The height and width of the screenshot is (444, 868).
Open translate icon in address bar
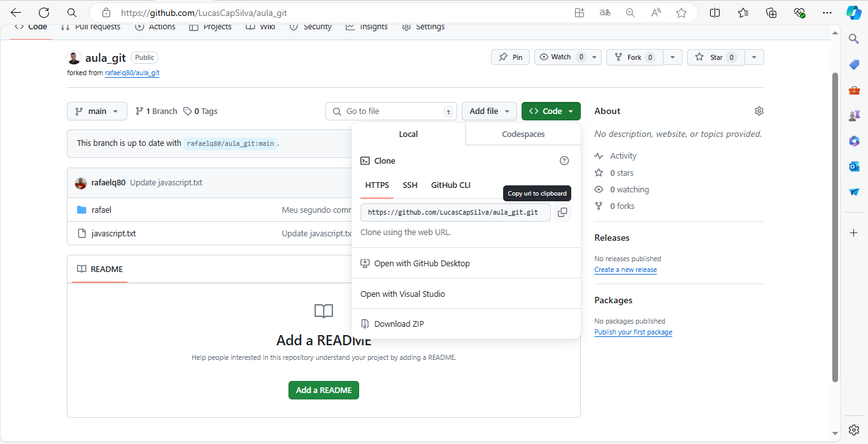(605, 13)
